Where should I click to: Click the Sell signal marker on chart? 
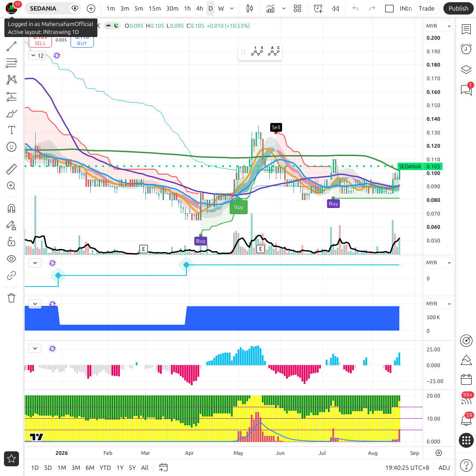coord(276,127)
